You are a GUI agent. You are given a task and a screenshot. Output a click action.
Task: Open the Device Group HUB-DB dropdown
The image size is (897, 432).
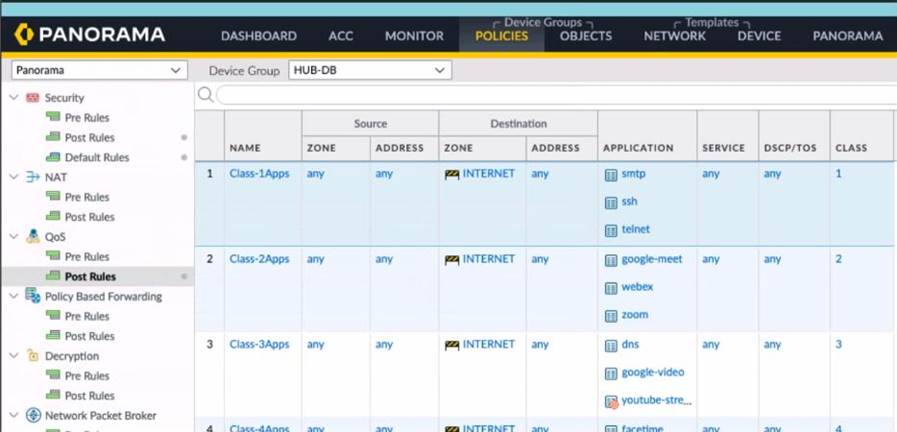[369, 71]
